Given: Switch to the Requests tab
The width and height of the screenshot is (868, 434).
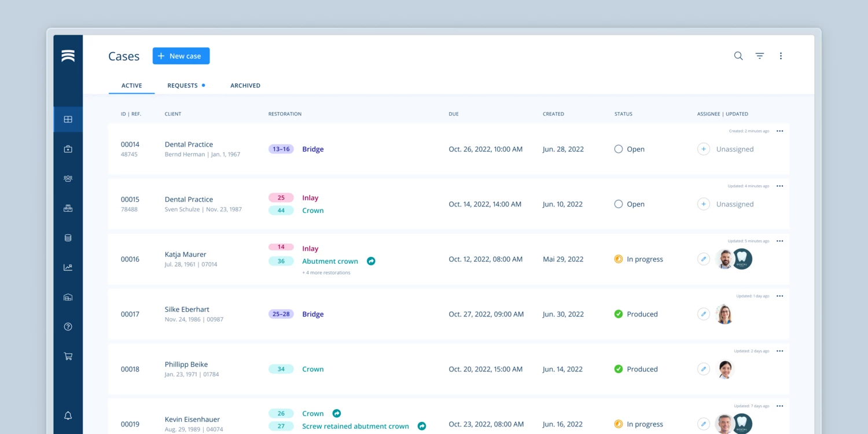Looking at the screenshot, I should (x=183, y=86).
